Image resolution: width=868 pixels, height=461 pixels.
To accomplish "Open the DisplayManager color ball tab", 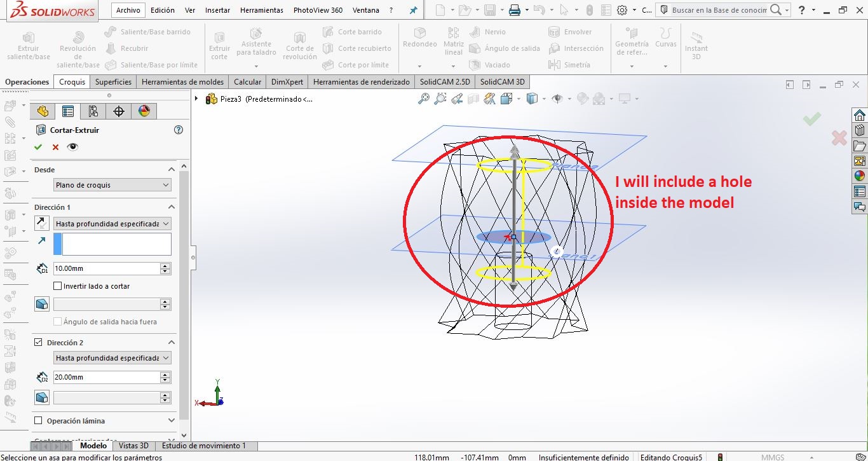I will pyautogui.click(x=144, y=111).
